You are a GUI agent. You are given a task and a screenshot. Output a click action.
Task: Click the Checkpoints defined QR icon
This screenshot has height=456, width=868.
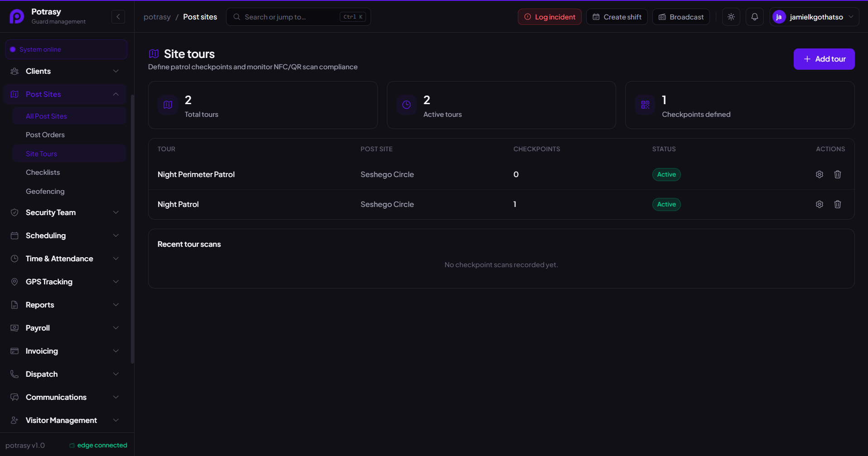point(645,105)
